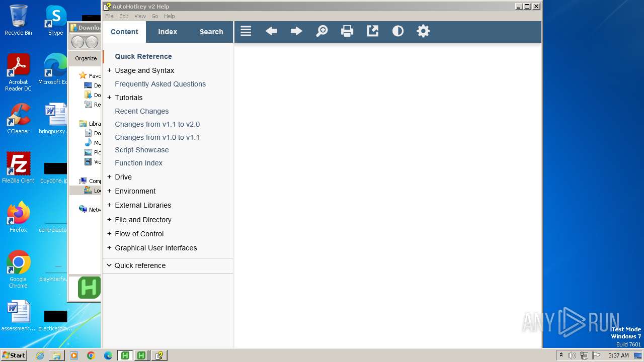Open the Go menu
The width and height of the screenshot is (644, 362).
155,16
